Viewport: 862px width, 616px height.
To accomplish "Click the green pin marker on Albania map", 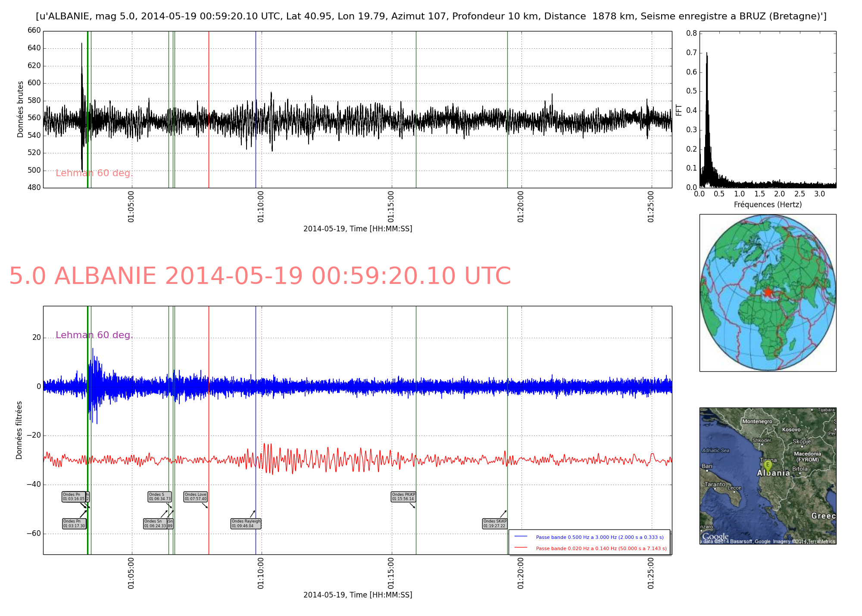I will pyautogui.click(x=767, y=465).
